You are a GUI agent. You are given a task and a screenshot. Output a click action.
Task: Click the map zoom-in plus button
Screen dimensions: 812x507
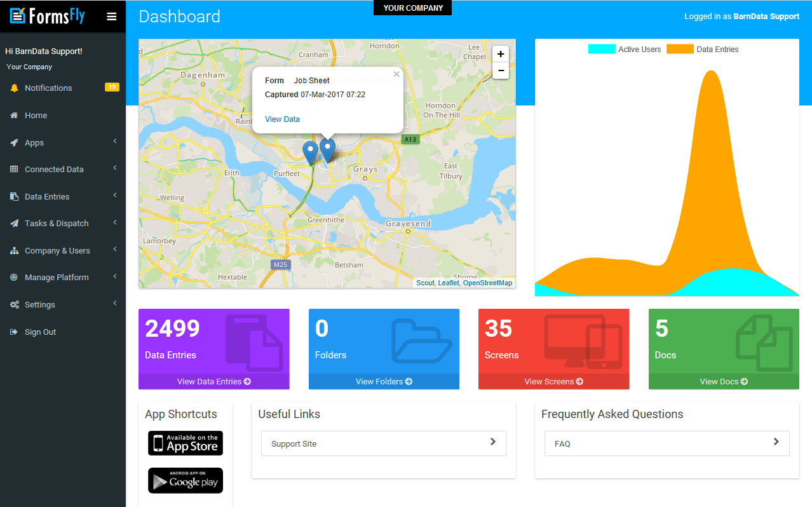501,54
